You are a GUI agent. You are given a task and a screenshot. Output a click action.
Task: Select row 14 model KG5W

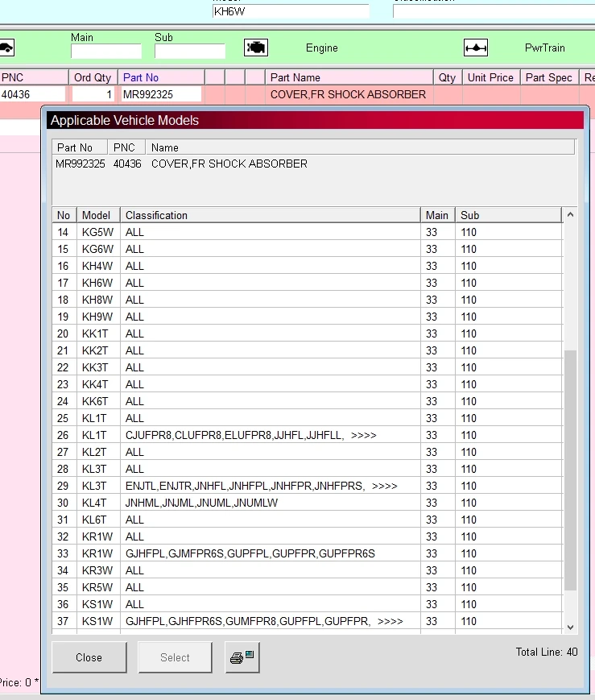pyautogui.click(x=307, y=232)
